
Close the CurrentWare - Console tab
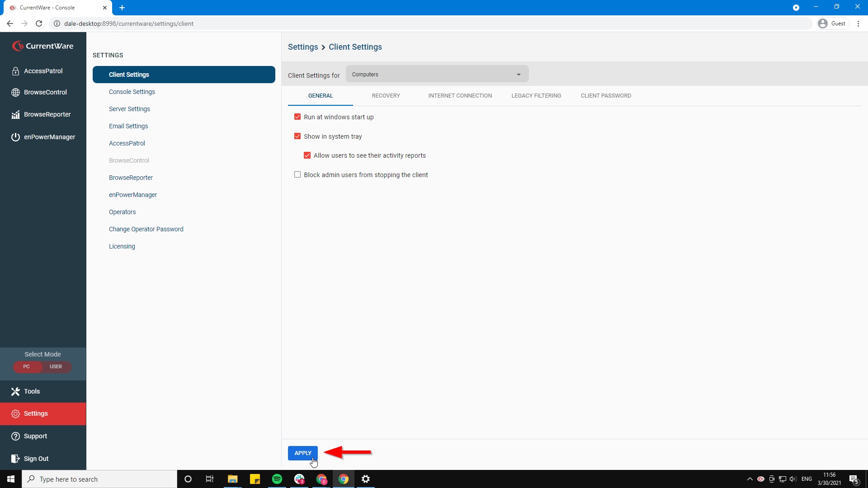[x=105, y=8]
